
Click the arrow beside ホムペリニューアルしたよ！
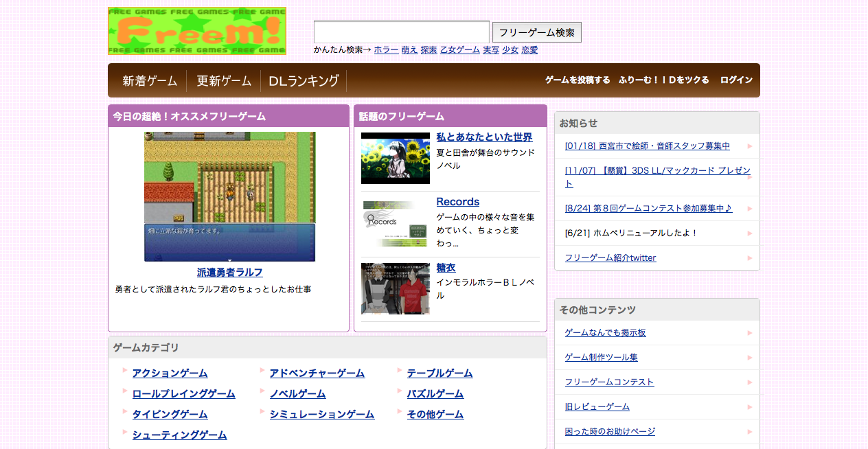tap(750, 233)
